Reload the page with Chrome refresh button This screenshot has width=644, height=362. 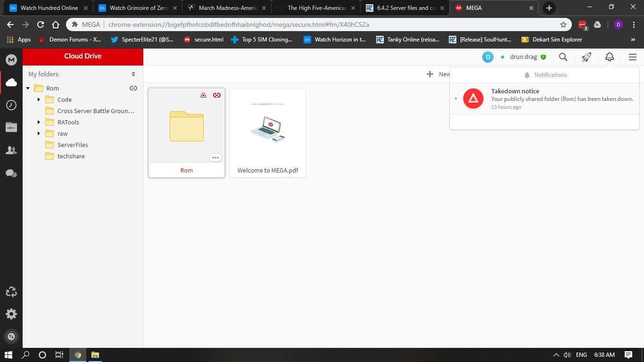pyautogui.click(x=41, y=25)
